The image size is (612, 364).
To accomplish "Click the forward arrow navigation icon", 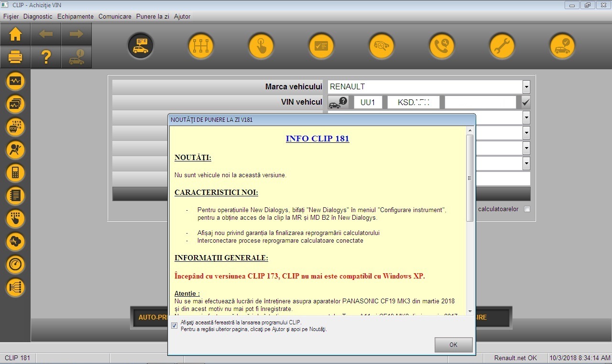I will click(76, 34).
